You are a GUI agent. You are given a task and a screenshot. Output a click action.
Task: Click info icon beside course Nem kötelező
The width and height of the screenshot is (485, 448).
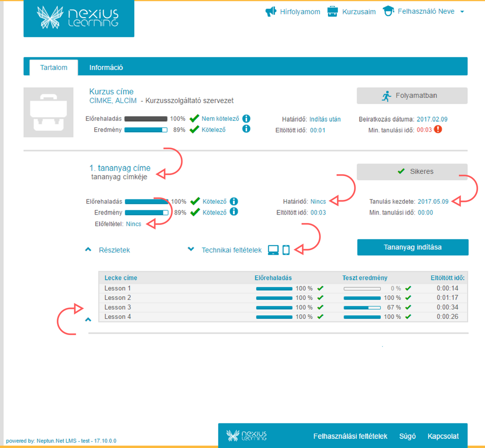[x=246, y=119]
